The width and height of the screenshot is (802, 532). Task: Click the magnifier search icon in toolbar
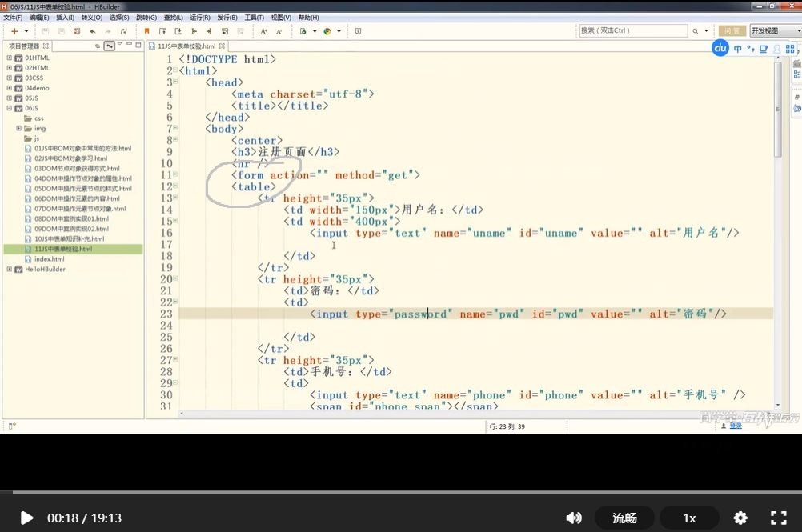click(x=695, y=31)
